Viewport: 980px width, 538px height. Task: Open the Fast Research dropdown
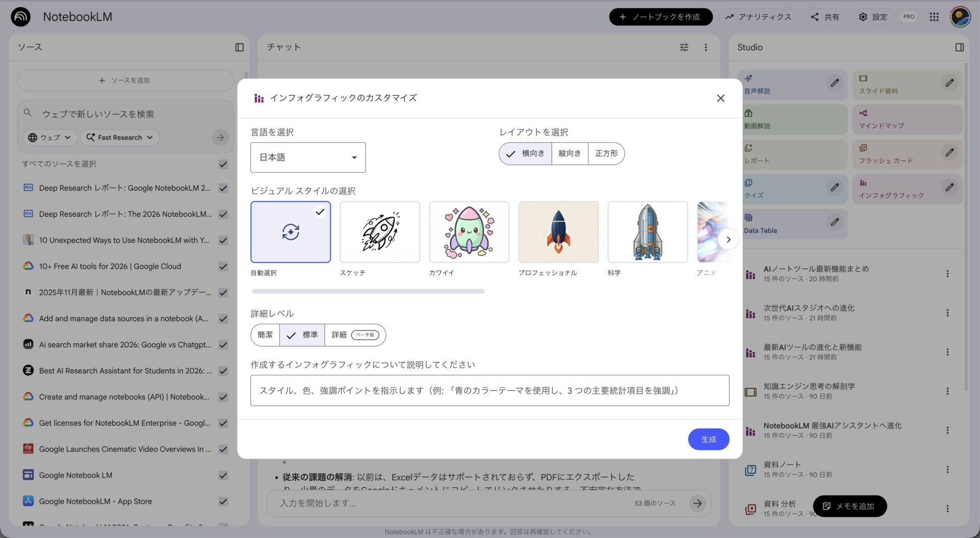[x=119, y=137]
